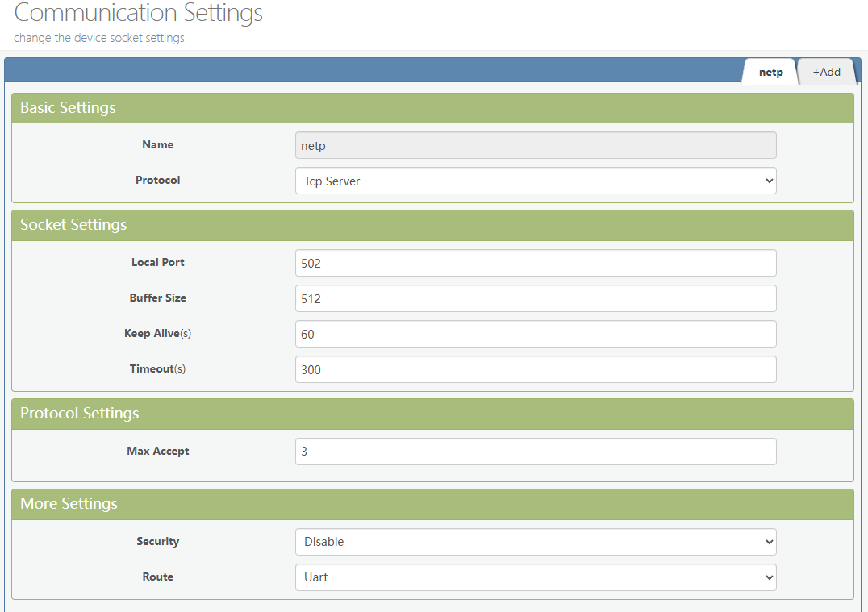Viewport: 868px width, 612px height.
Task: Focus the Max Accept input field
Action: click(536, 452)
